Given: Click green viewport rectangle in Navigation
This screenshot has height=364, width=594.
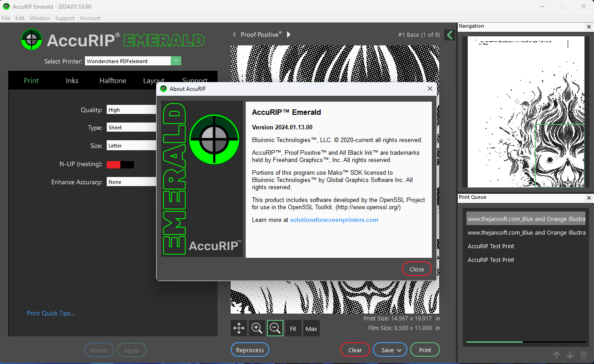Looking at the screenshot, I should point(559,155).
